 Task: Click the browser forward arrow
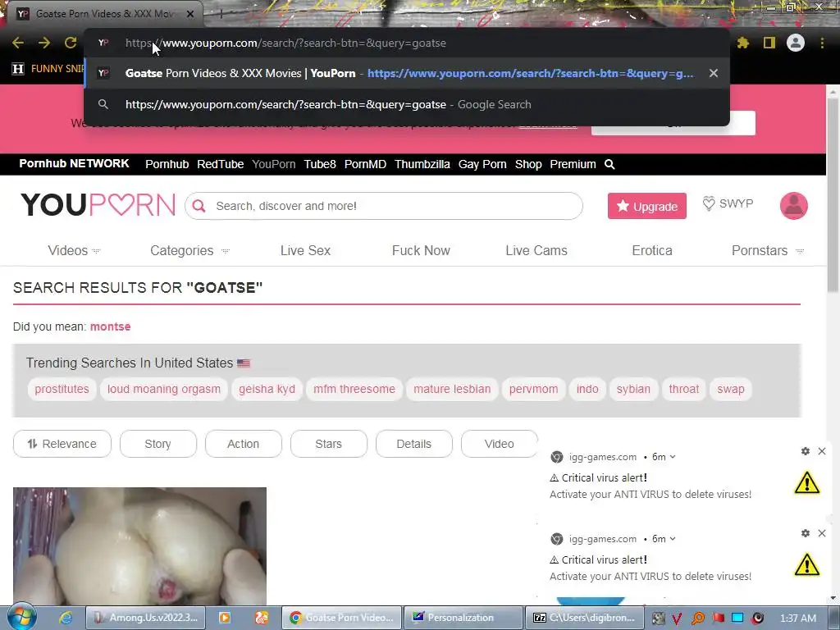(44, 43)
